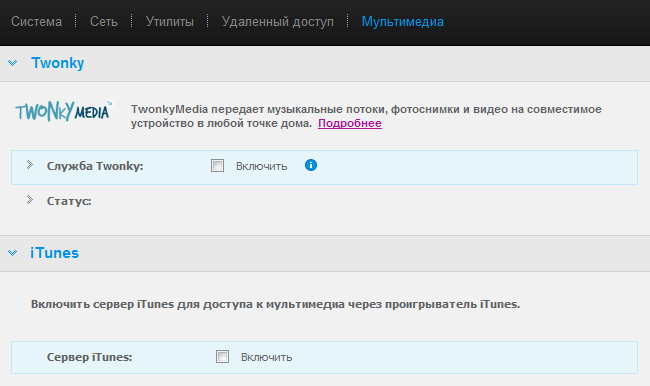
Task: Click the TwonkyMedia description text
Action: [x=366, y=116]
